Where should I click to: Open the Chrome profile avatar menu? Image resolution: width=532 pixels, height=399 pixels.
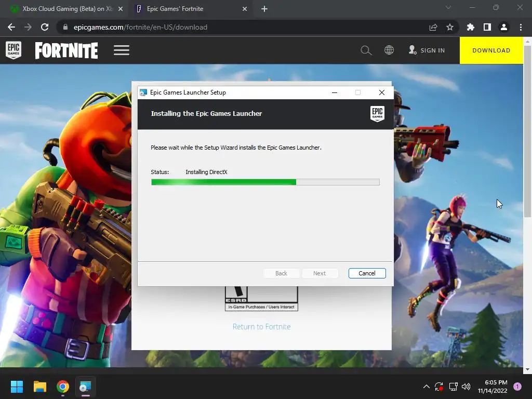click(x=504, y=27)
